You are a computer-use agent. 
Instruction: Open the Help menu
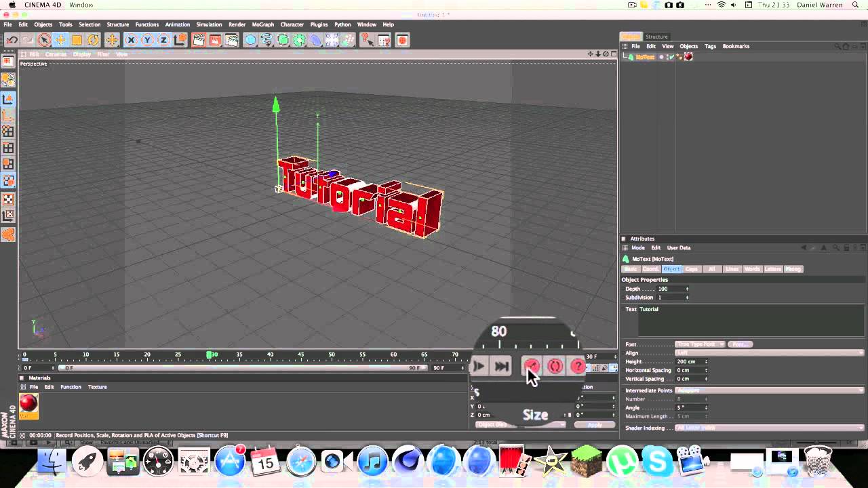click(388, 24)
